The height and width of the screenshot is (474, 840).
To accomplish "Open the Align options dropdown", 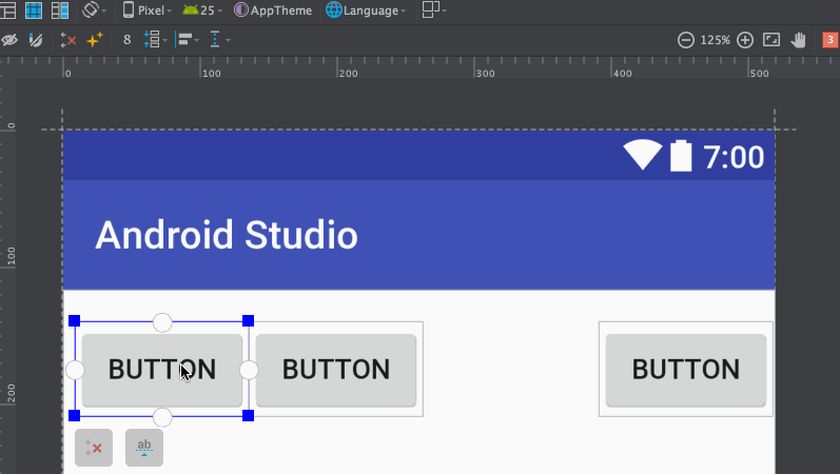I will click(x=187, y=40).
